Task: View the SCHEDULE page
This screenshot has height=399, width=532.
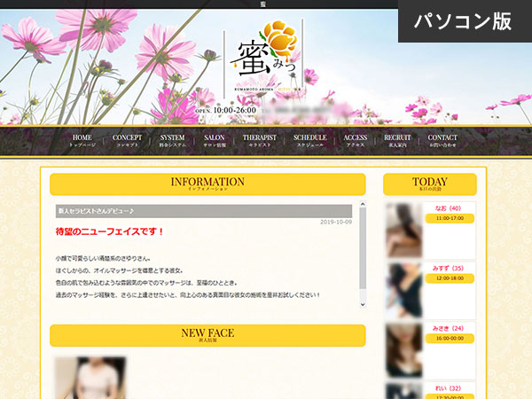Action: click(310, 141)
